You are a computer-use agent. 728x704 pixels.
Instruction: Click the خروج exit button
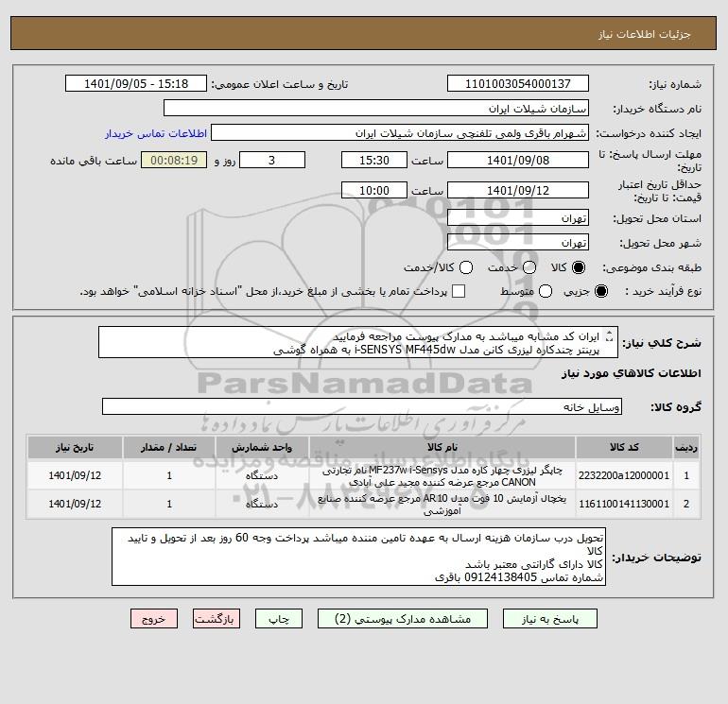click(154, 619)
